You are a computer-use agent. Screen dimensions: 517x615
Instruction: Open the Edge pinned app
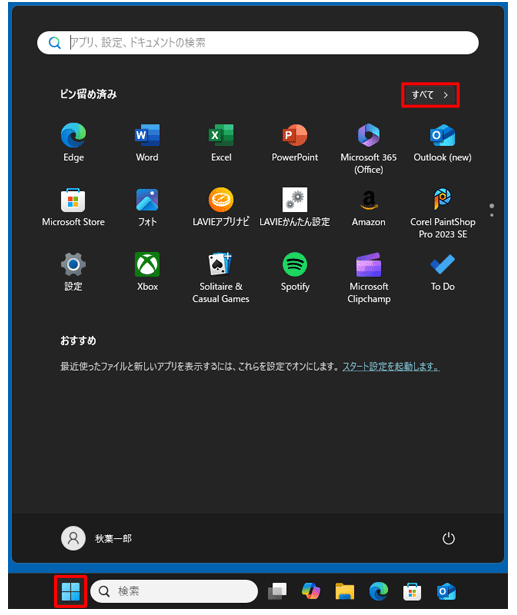click(73, 142)
